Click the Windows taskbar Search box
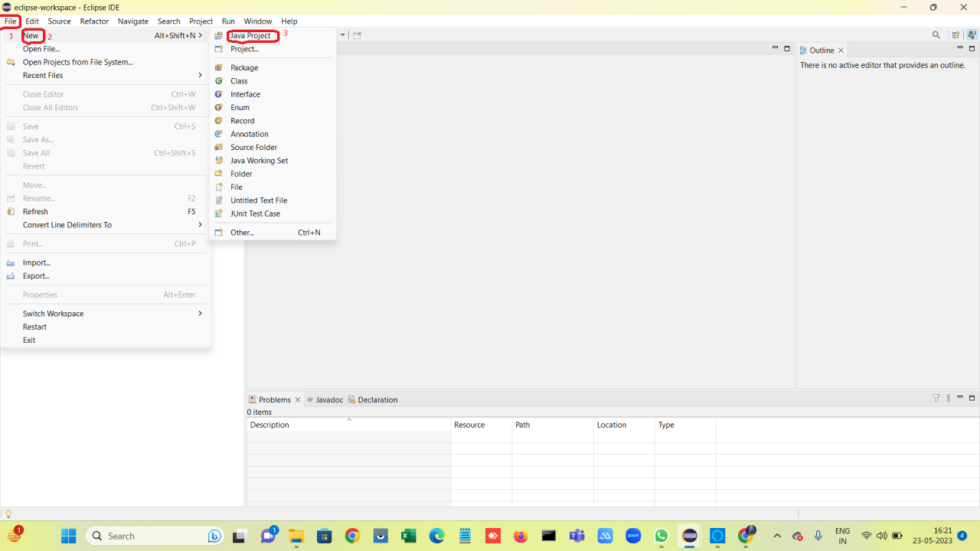This screenshot has width=980, height=551. [x=155, y=536]
